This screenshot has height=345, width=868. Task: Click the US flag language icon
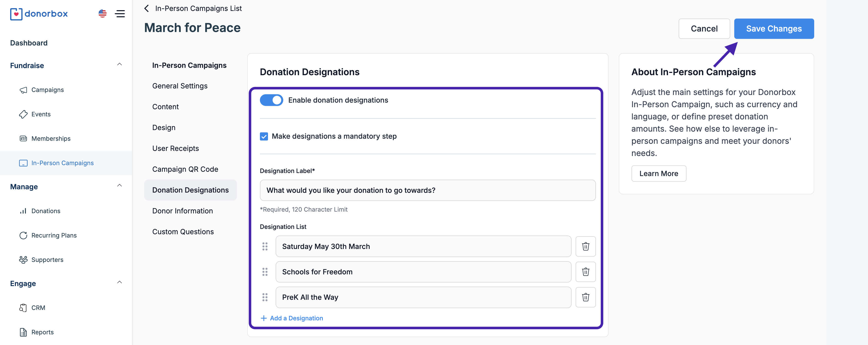point(103,14)
